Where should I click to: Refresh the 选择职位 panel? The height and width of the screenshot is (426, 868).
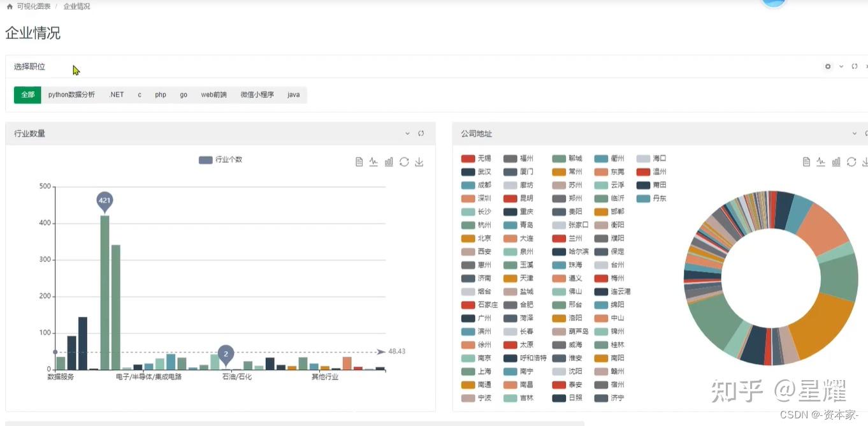tap(855, 66)
